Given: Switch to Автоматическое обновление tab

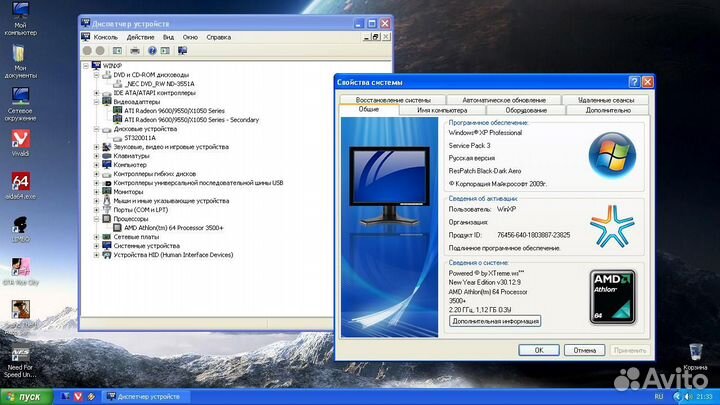Looking at the screenshot, I should (504, 100).
